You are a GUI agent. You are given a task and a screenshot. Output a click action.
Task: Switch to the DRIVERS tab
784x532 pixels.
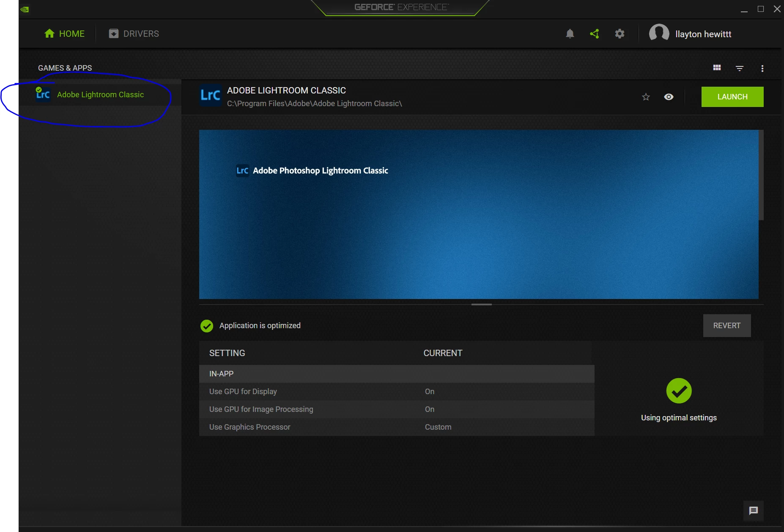(x=134, y=34)
